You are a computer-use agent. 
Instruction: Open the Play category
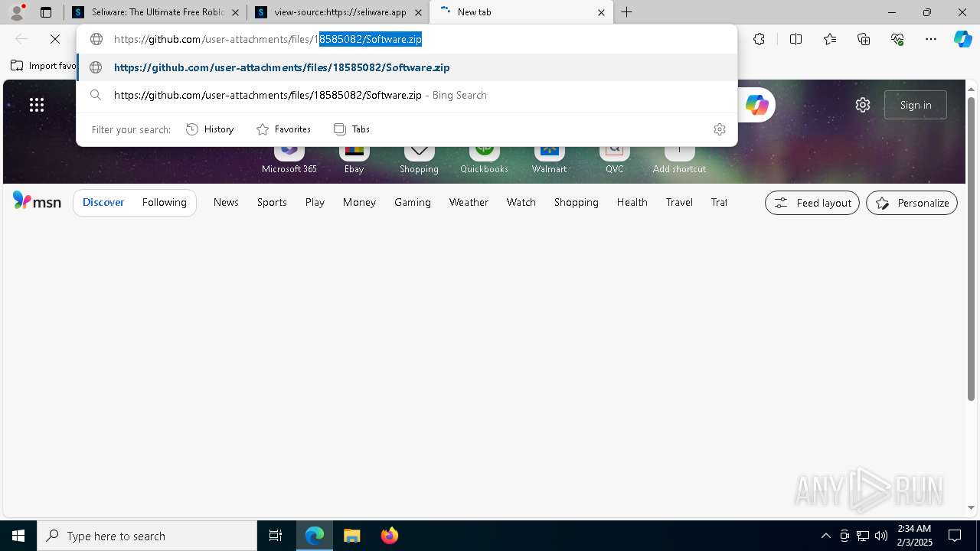315,202
